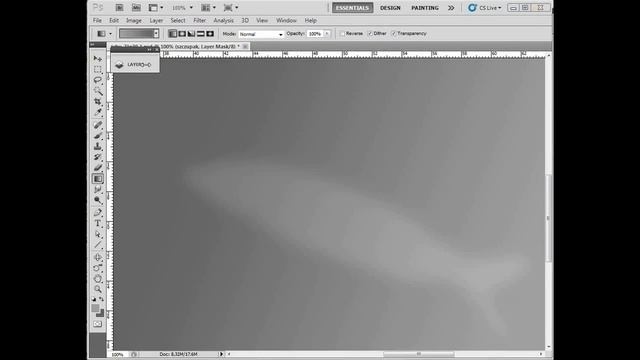Select the Dodge tool
Screen dimensions: 640x360
pyautogui.click(x=98, y=200)
